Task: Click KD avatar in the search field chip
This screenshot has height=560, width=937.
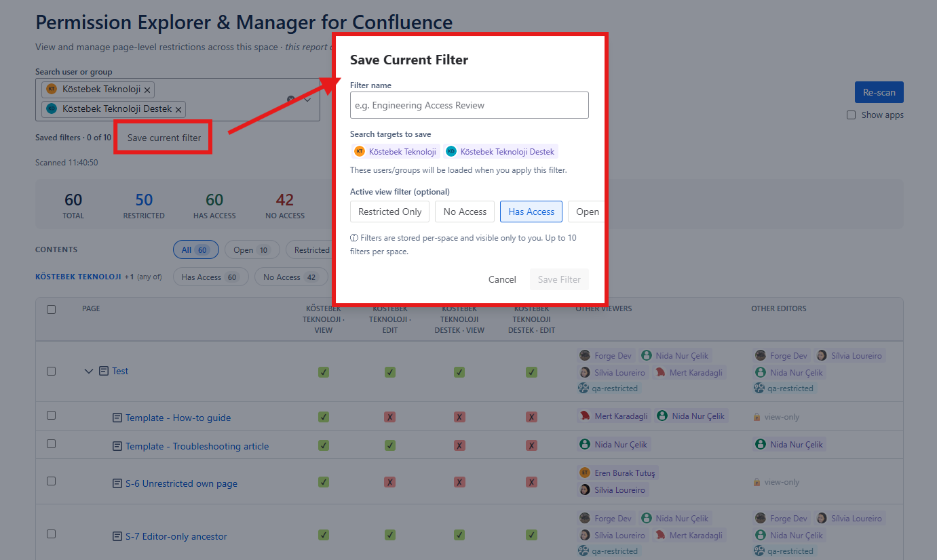Action: 52,108
